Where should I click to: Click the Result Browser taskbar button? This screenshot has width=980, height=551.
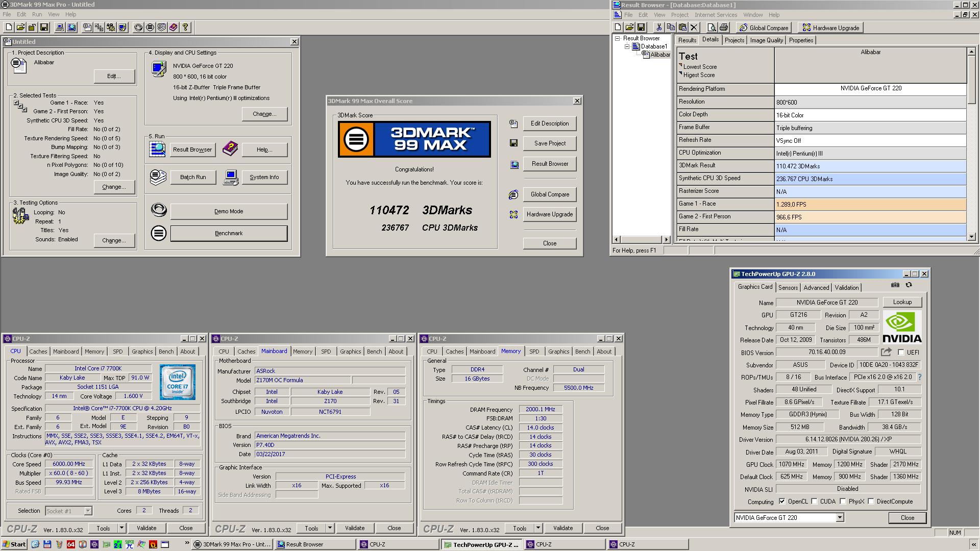click(x=315, y=544)
